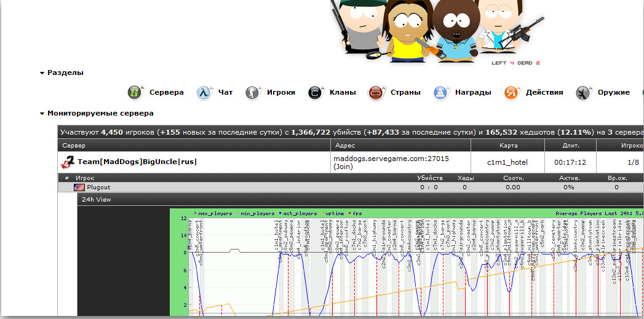The image size is (644, 319).
Task: Click the c1m1_hotel map cell
Action: 507,162
